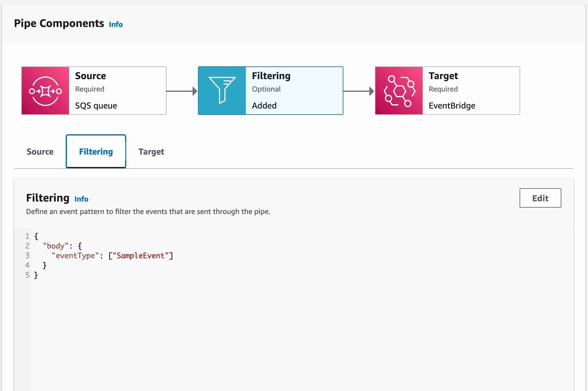Select the Filtering component box labeled Added
Screen dimensions: 588x391
(294, 91)
